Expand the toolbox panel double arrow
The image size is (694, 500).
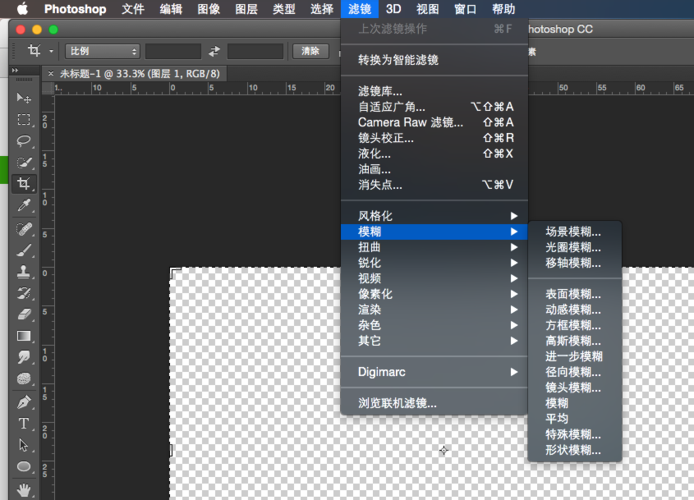click(15, 70)
